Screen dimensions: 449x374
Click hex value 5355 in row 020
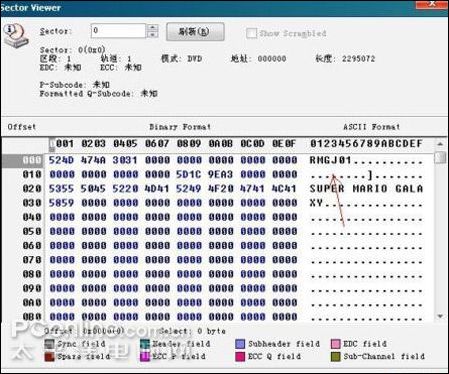pos(62,189)
